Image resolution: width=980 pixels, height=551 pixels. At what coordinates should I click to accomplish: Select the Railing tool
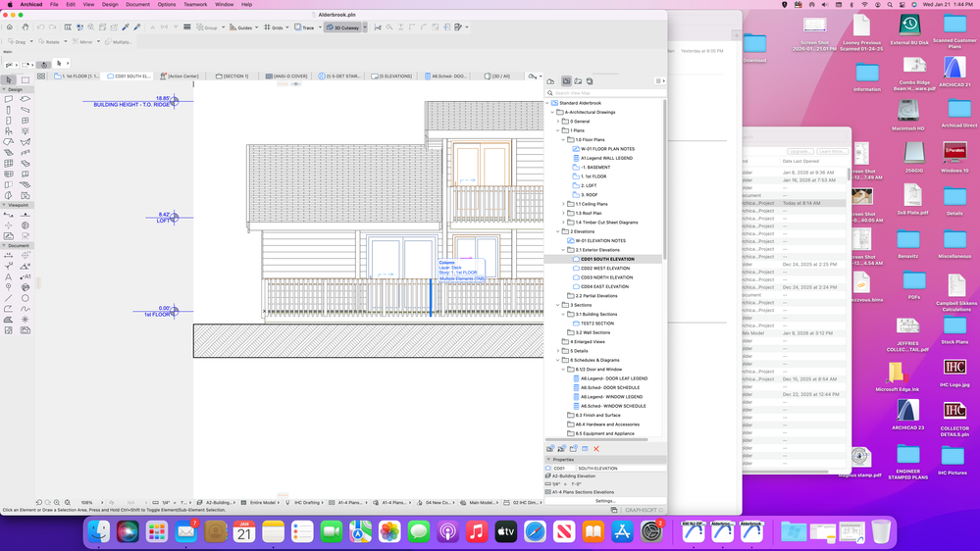pyautogui.click(x=25, y=152)
